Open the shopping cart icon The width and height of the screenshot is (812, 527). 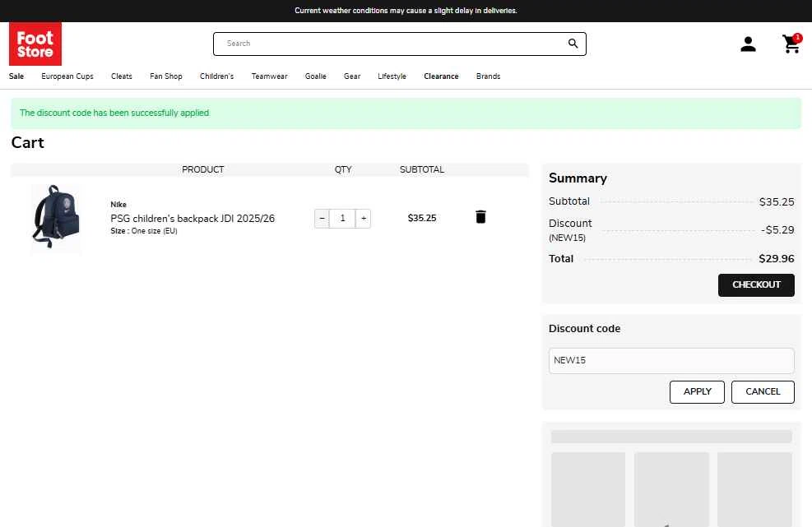coord(791,44)
